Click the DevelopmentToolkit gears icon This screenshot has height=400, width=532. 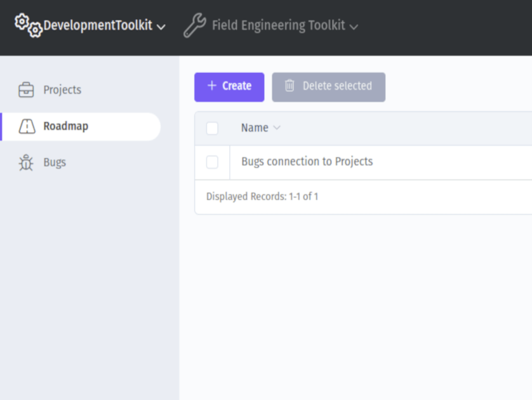point(29,25)
